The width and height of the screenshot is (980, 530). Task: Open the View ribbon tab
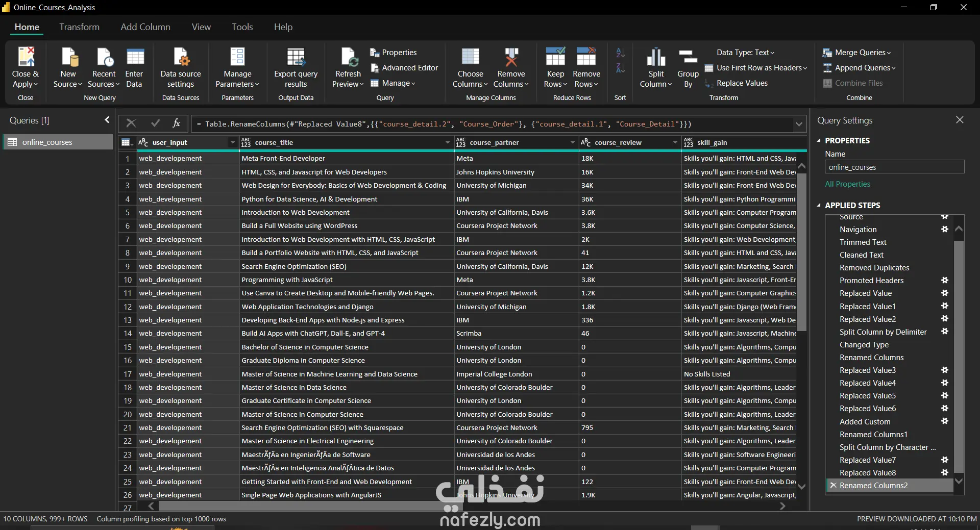point(201,27)
